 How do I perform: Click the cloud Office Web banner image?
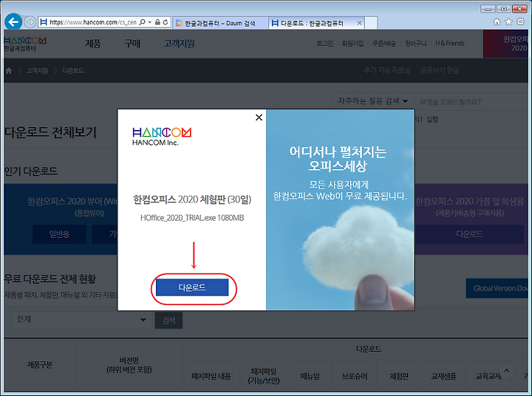click(340, 210)
